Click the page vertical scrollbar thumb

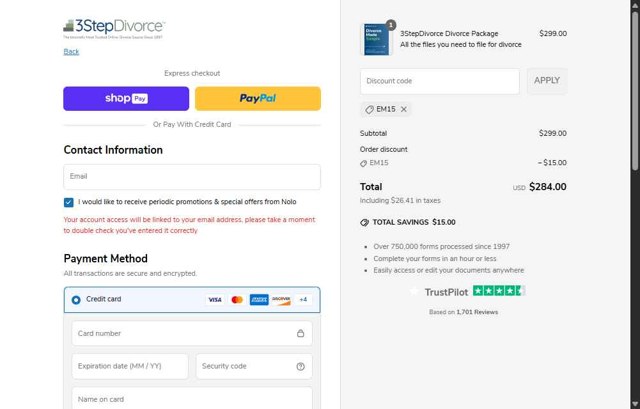point(635,91)
